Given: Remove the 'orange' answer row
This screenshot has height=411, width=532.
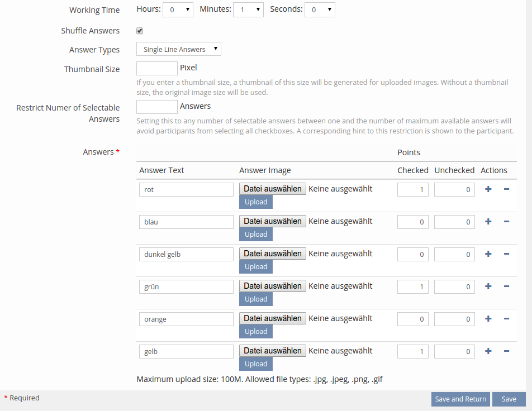Looking at the screenshot, I should pos(506,319).
